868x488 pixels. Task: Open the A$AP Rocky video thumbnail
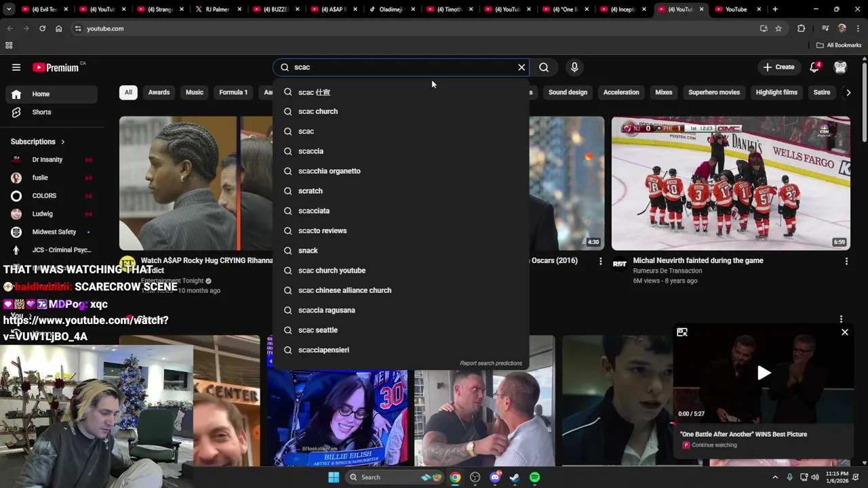point(196,183)
